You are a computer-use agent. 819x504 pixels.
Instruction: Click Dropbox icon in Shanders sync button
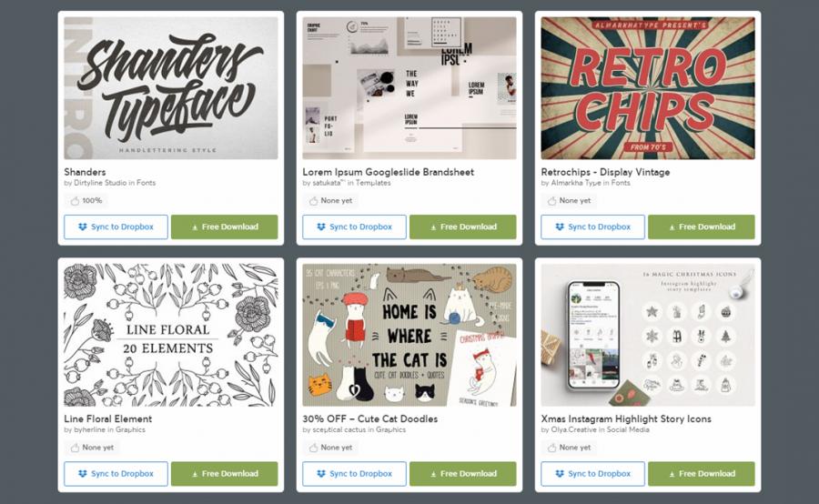[83, 227]
